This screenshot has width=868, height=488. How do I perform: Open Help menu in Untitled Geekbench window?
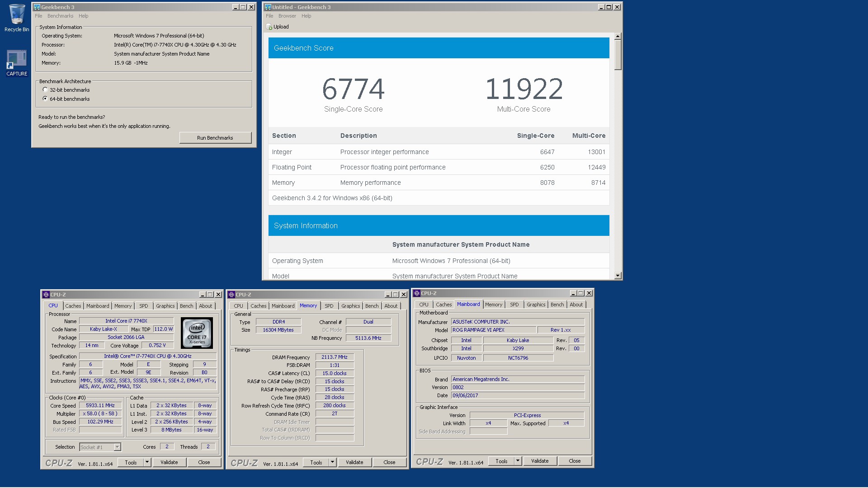pyautogui.click(x=307, y=16)
